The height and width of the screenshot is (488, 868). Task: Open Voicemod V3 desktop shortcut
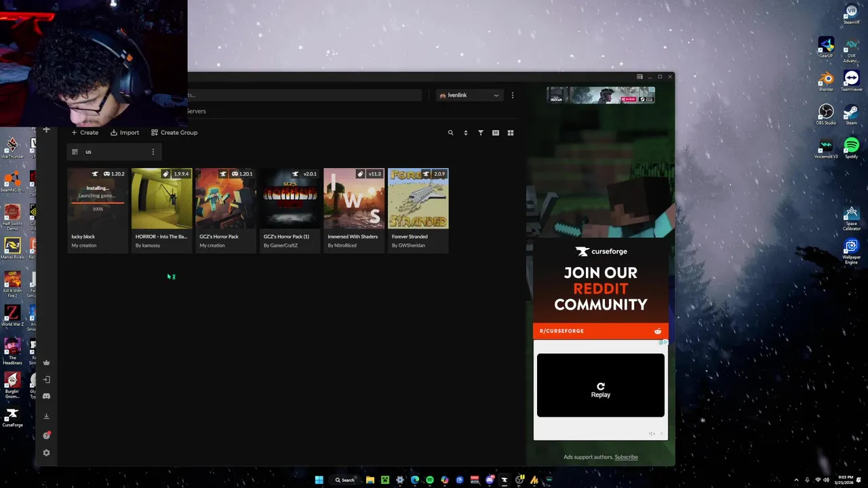pos(826,148)
